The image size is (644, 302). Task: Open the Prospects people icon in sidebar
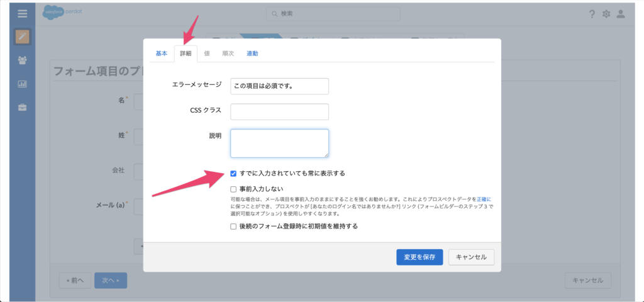pyautogui.click(x=23, y=60)
